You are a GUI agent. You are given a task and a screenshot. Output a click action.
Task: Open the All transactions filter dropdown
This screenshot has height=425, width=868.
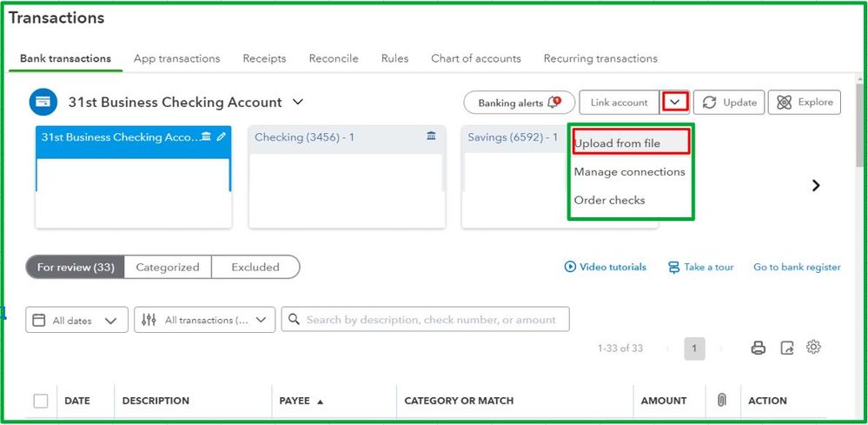(205, 320)
